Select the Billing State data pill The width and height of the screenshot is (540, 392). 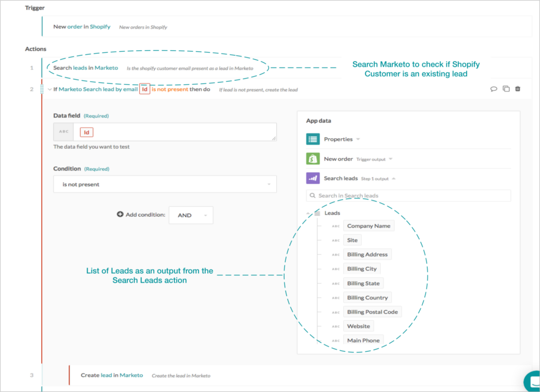(x=363, y=283)
